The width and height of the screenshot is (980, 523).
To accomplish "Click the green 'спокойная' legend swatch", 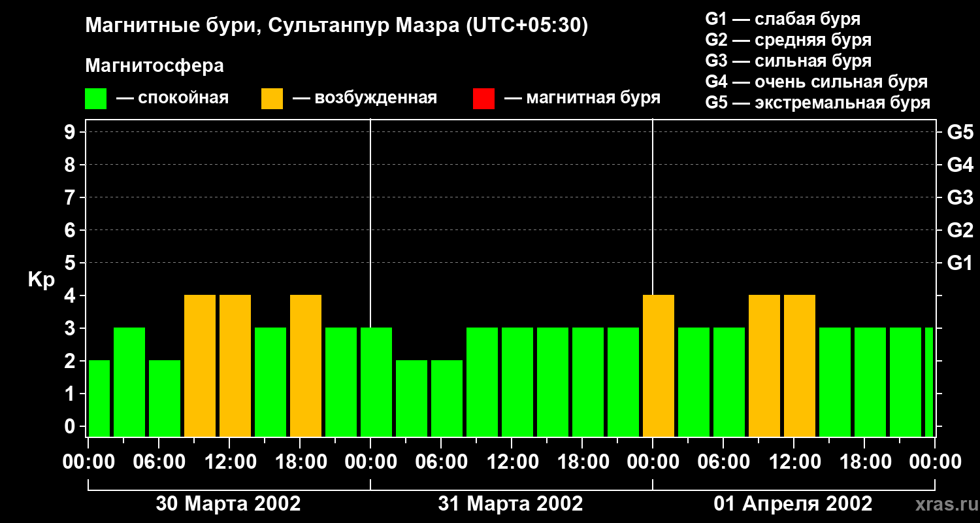I will point(96,99).
